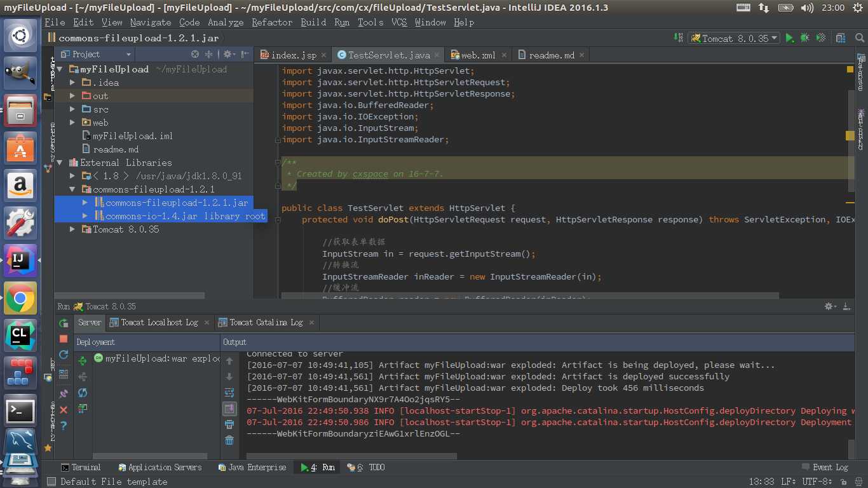The width and height of the screenshot is (868, 488).
Task: Stop the running Tomcat server
Action: (64, 339)
